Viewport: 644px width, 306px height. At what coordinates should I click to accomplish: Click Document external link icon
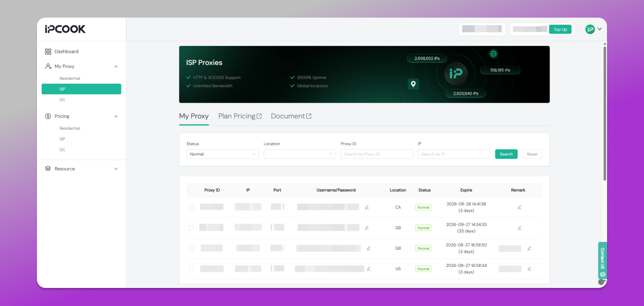pyautogui.click(x=309, y=116)
